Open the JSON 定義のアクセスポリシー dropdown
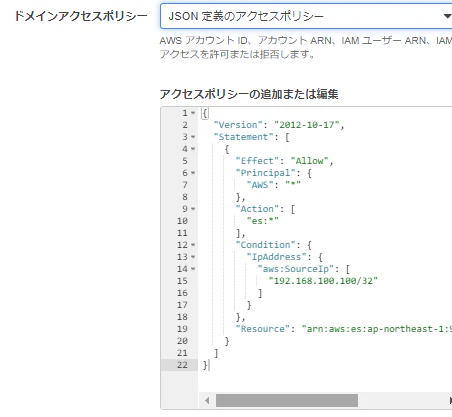Viewport: 452px width, 417px height. coord(306,16)
